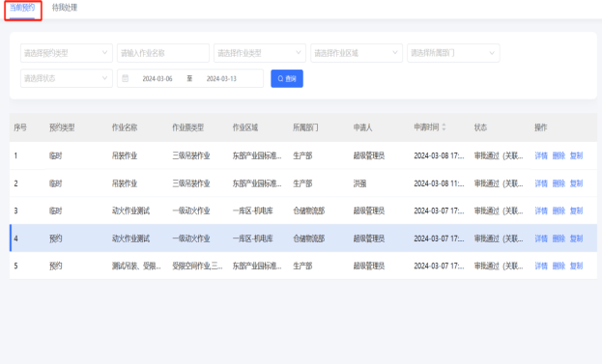
Task: Click the 申请人 column header
Action: pyautogui.click(x=362, y=127)
